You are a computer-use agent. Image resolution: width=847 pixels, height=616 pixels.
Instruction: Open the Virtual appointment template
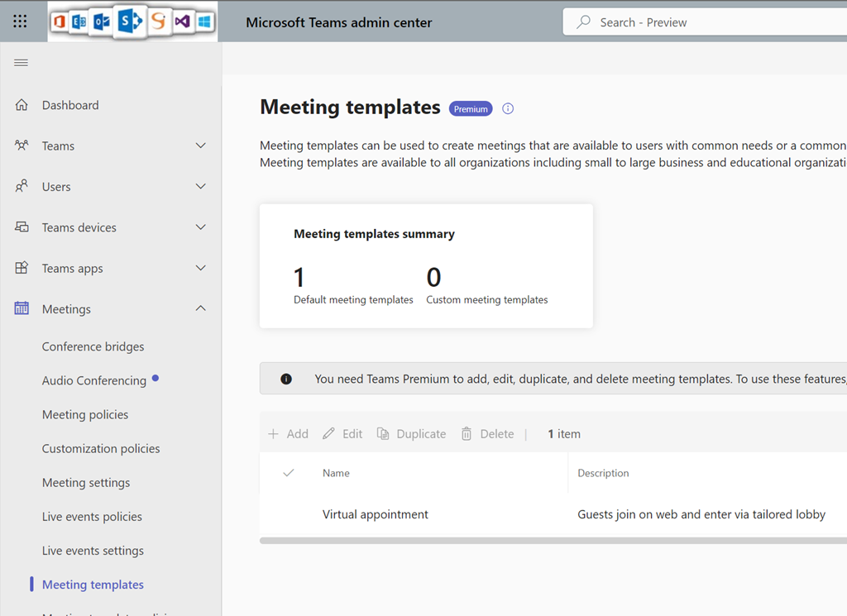coord(376,514)
